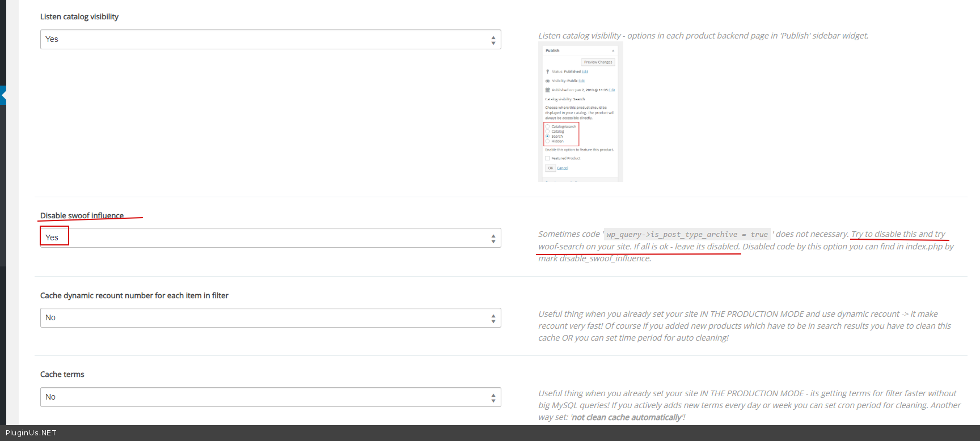The height and width of the screenshot is (441, 980).
Task: Click the blue sidebar collapse arrow
Action: point(3,95)
